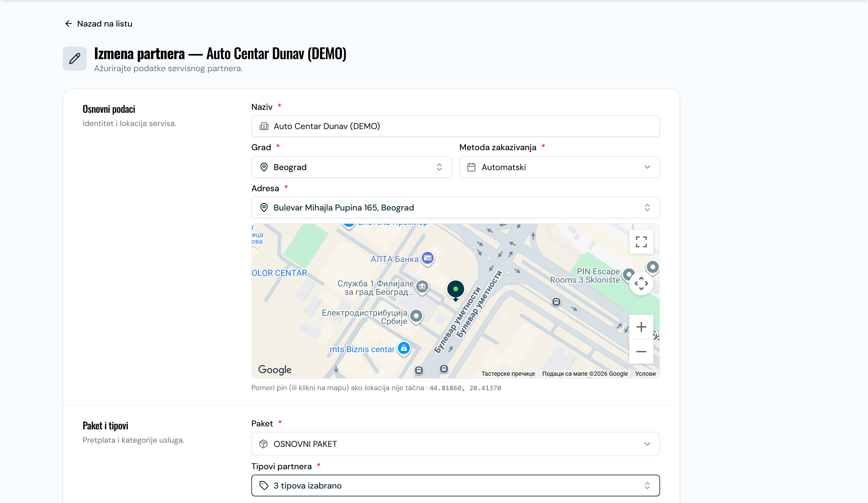Click the coordinates text 44.81860, 20.41370

pos(465,388)
